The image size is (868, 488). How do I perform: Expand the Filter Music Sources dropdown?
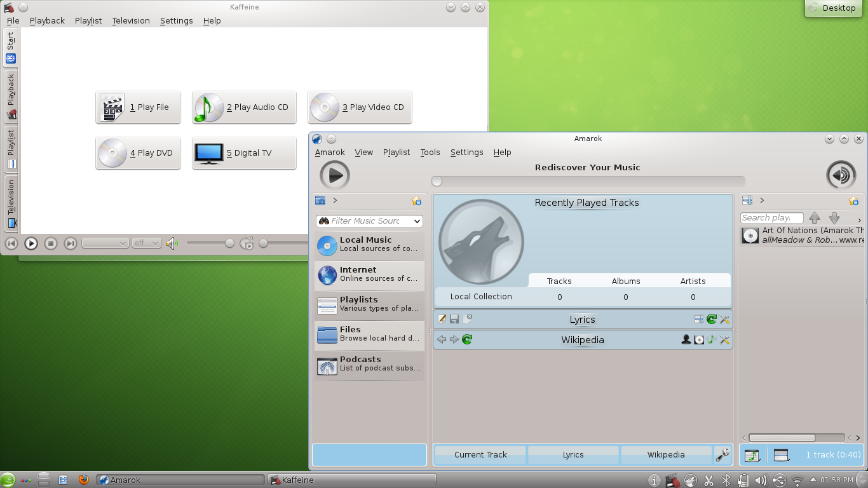417,221
